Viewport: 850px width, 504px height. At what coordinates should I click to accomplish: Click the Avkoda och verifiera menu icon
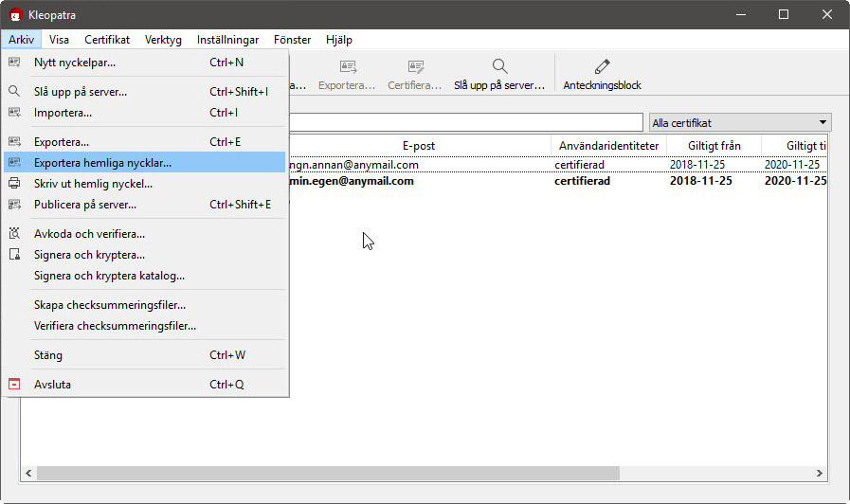[14, 233]
